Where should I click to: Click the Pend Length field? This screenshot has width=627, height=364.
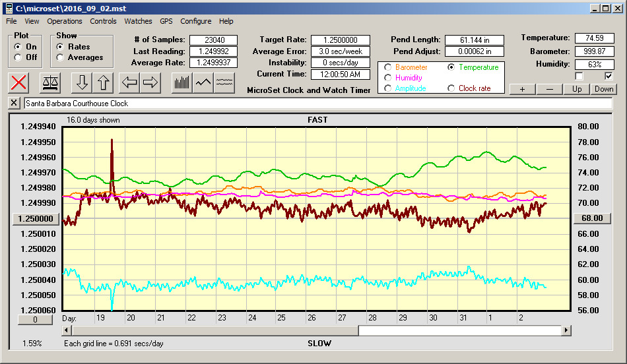pos(475,40)
